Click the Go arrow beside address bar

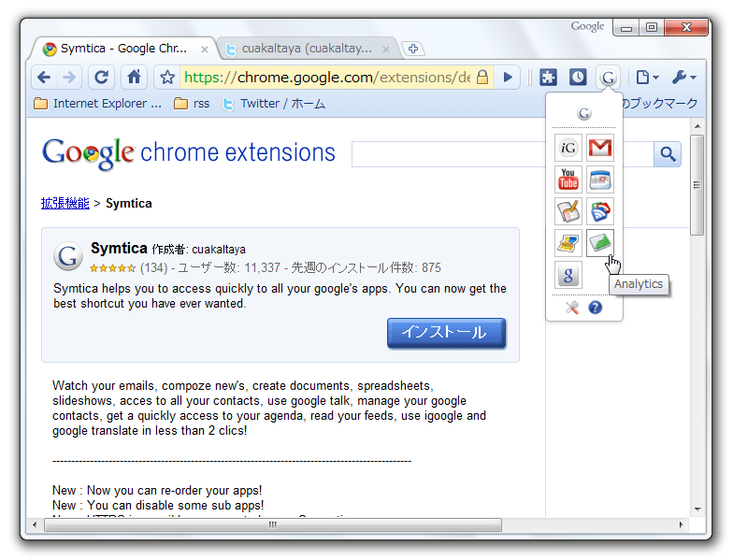[x=508, y=77]
